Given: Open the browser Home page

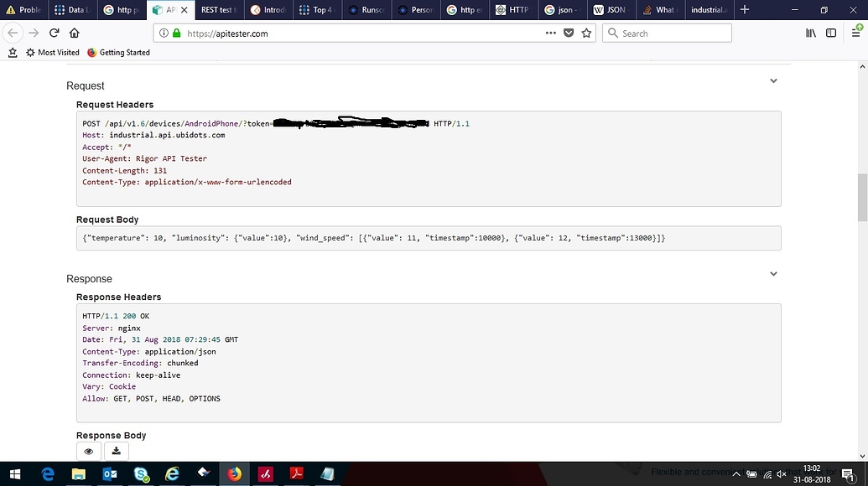Looking at the screenshot, I should point(74,33).
